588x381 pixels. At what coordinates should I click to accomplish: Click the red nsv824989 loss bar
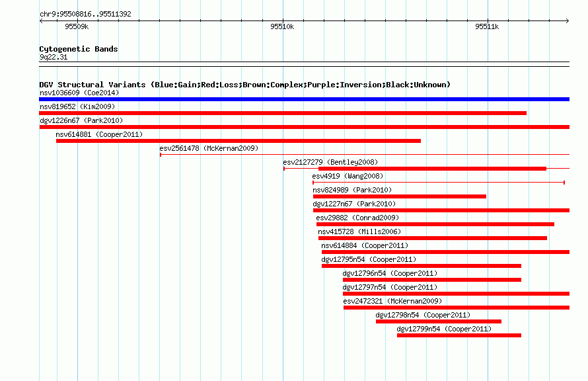point(399,196)
